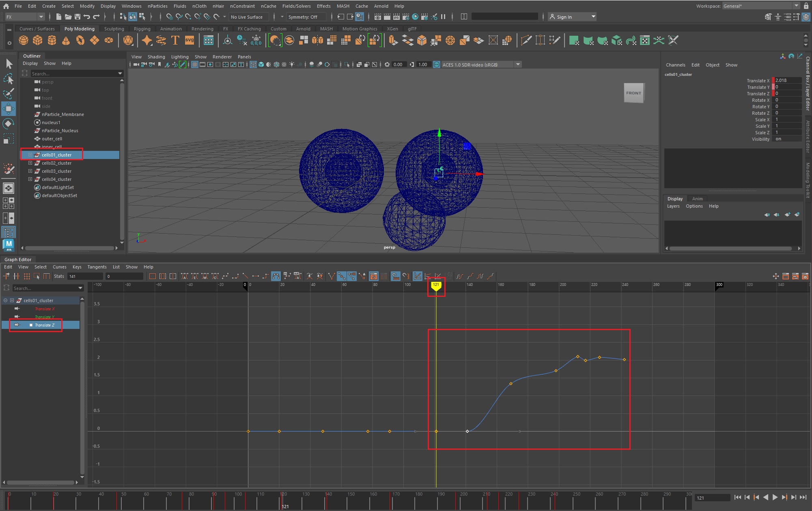The image size is (812, 511).
Task: Select the Rotate tool in the toolbox
Action: 9,123
